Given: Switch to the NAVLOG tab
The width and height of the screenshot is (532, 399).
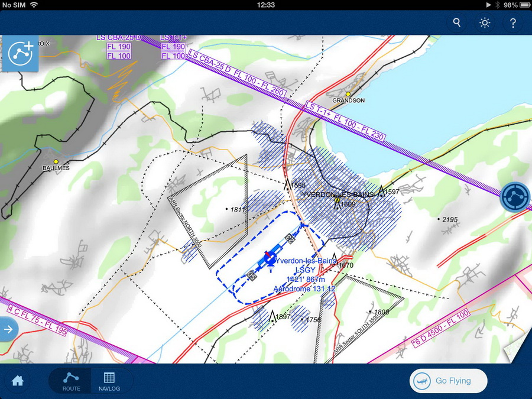Looking at the screenshot, I should (x=109, y=381).
